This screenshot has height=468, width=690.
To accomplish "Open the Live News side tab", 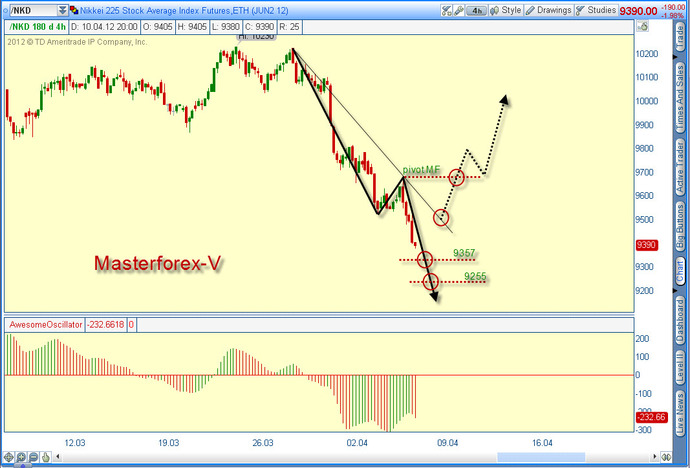I will click(680, 413).
